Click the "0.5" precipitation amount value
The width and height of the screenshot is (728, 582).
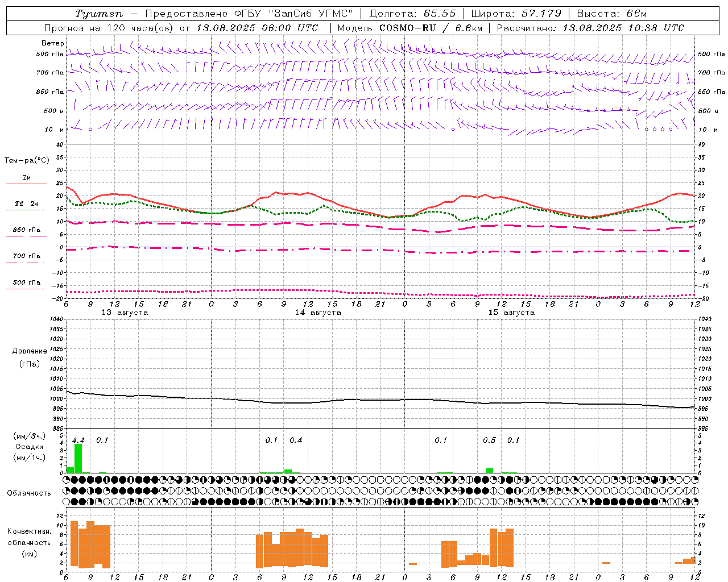coord(489,440)
